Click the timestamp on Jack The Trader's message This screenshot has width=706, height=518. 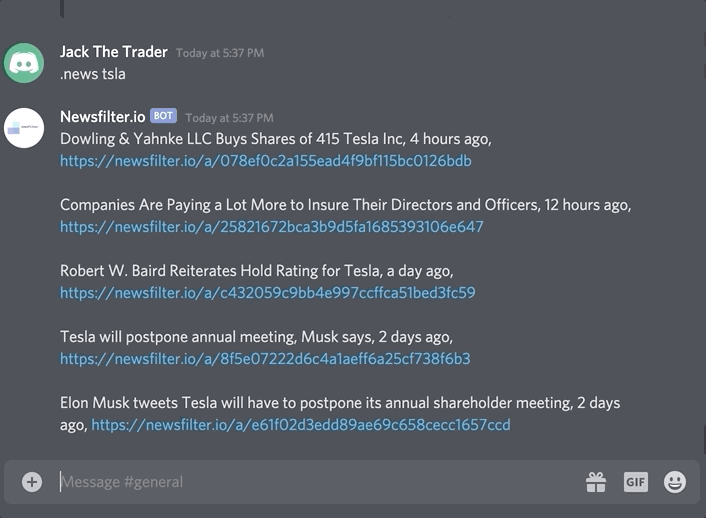pyautogui.click(x=220, y=53)
